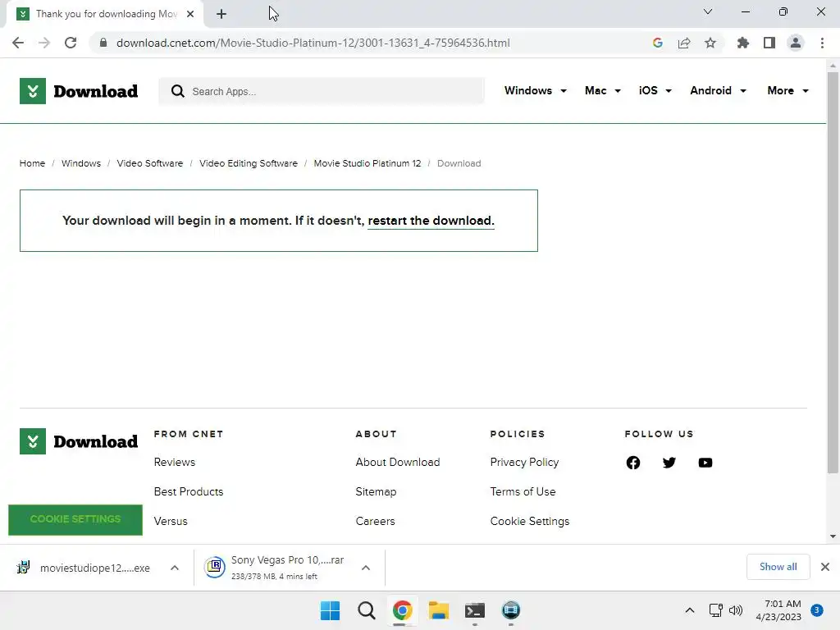Bookmark this page with the star
The width and height of the screenshot is (840, 630).
click(710, 43)
